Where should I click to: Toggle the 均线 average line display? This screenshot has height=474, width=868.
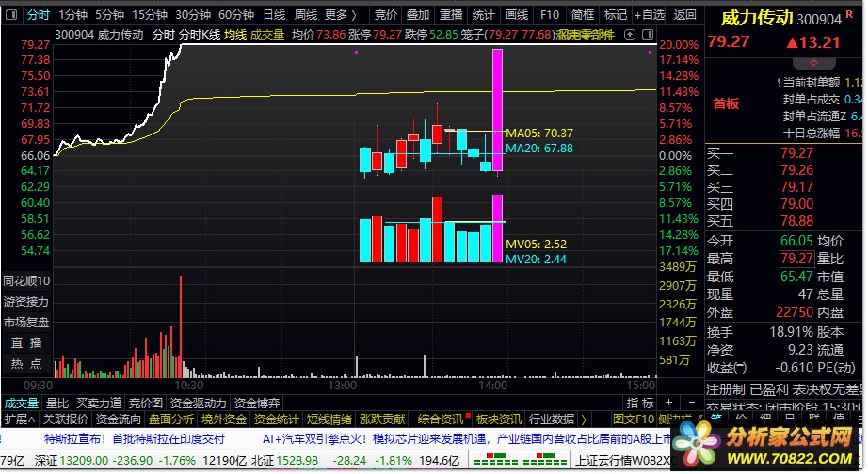coord(235,35)
